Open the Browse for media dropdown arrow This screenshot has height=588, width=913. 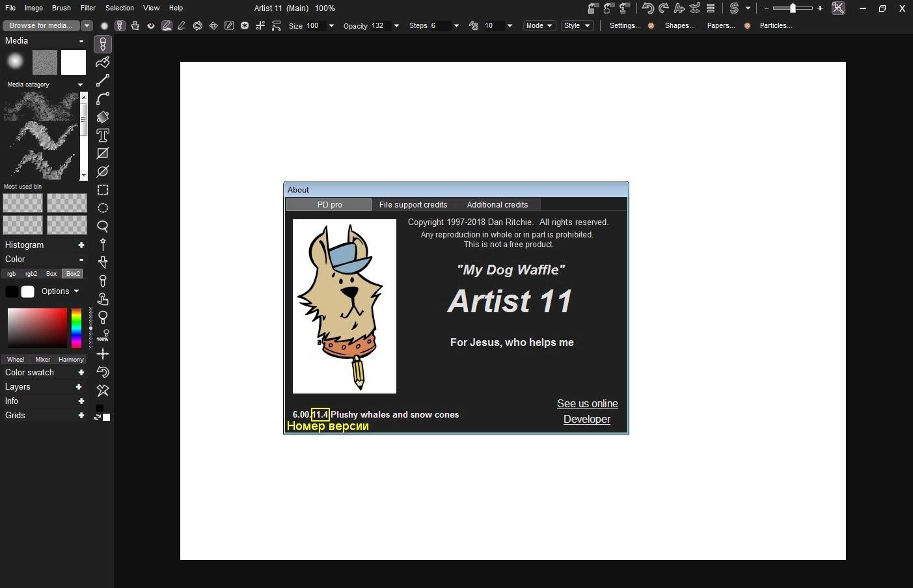87,25
